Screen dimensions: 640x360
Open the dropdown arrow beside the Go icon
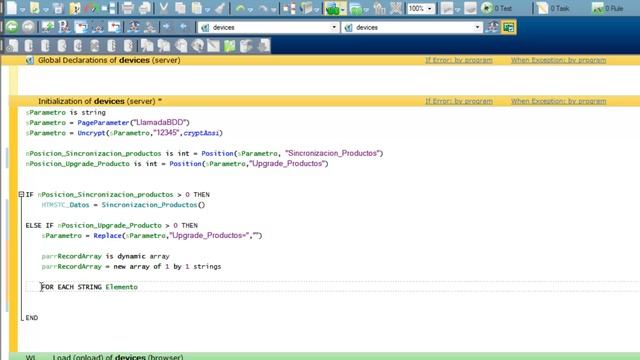coord(343,9)
